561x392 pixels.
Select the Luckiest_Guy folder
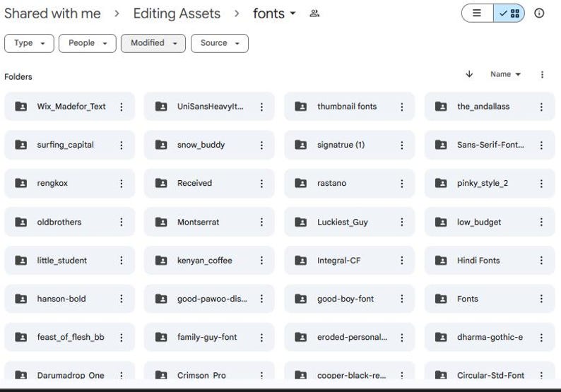[x=350, y=222]
